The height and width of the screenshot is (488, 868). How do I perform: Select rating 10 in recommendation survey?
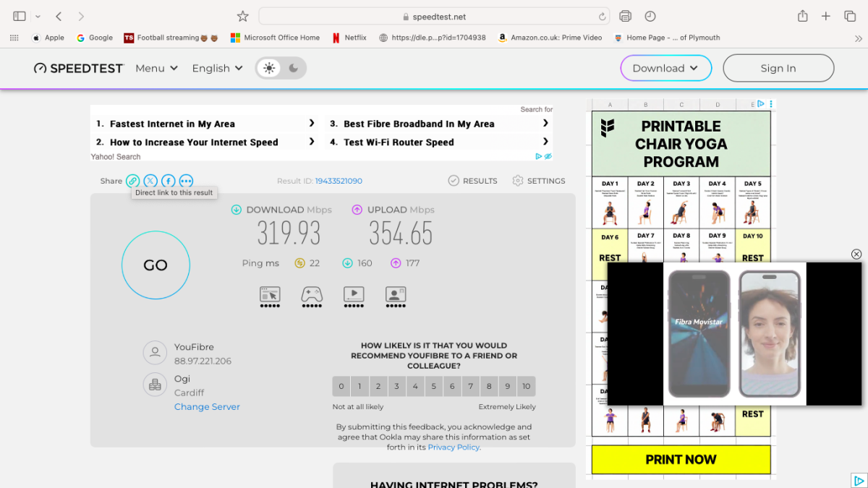pos(527,386)
